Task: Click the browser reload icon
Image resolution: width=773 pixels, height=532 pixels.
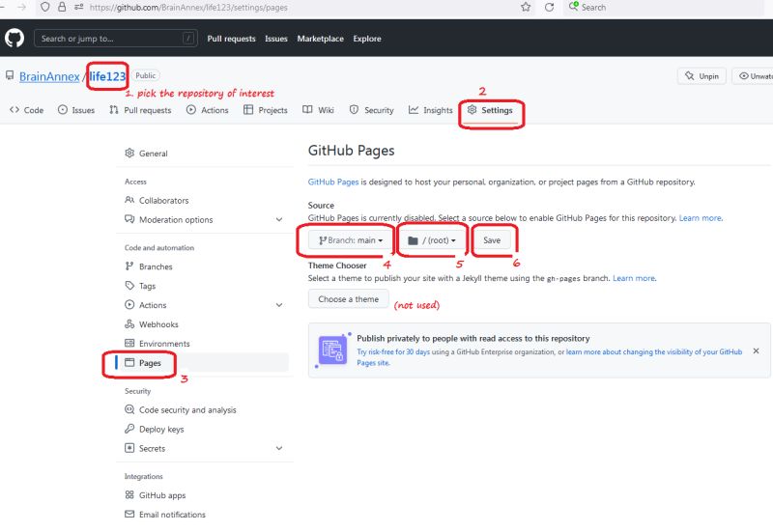Action: pyautogui.click(x=549, y=8)
